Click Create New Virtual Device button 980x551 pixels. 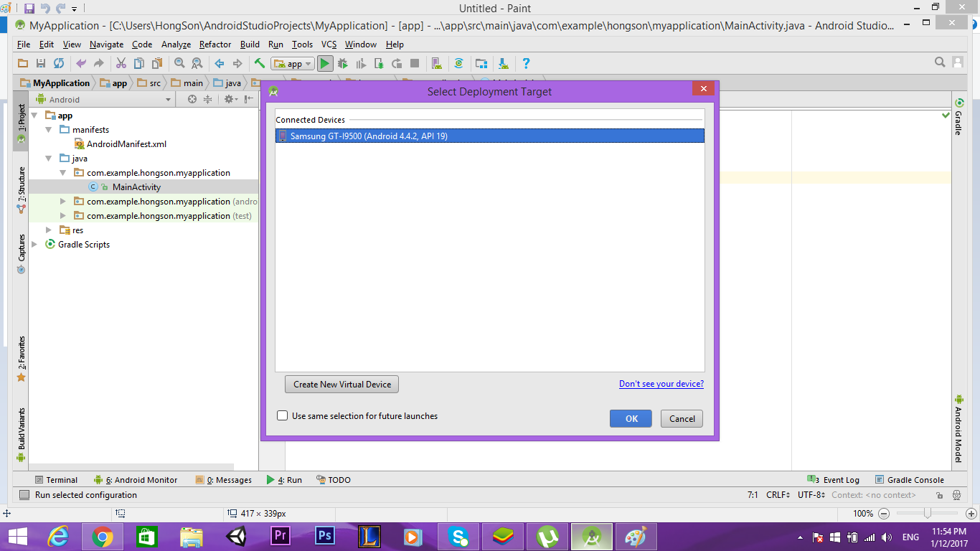pyautogui.click(x=341, y=385)
